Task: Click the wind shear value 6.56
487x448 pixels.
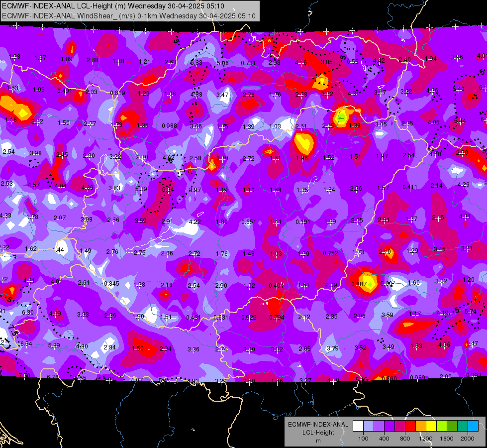Action: (353, 62)
